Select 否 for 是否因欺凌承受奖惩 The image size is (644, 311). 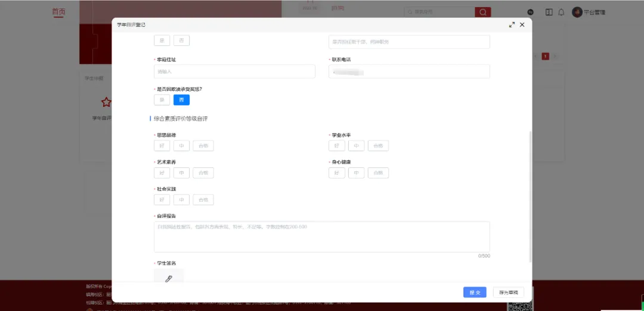pos(181,100)
